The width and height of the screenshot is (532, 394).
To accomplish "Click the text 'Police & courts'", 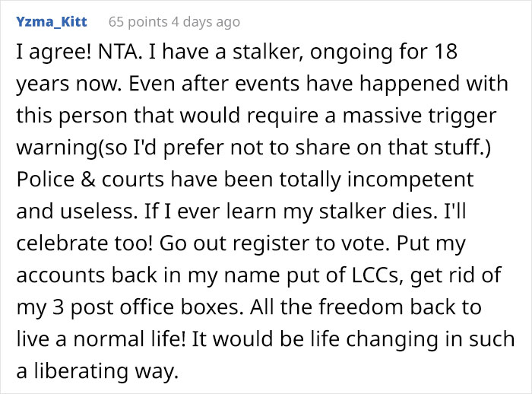I will [x=74, y=180].
